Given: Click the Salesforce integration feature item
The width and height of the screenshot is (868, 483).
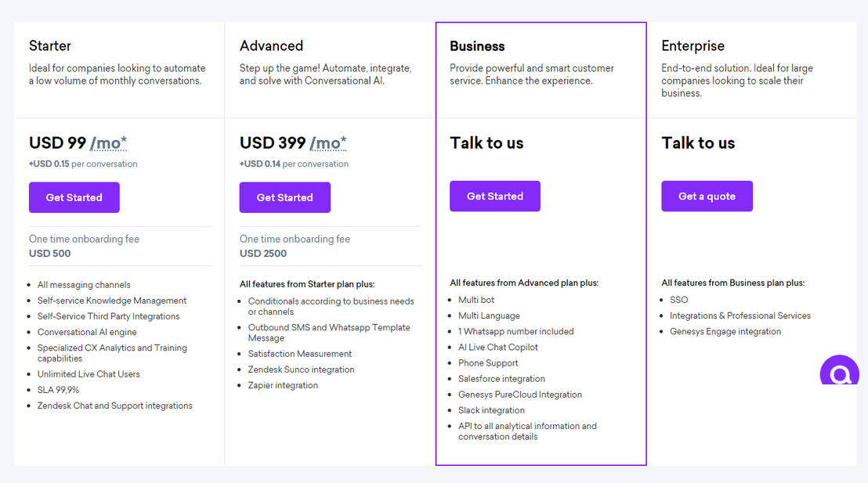Looking at the screenshot, I should 501,378.
